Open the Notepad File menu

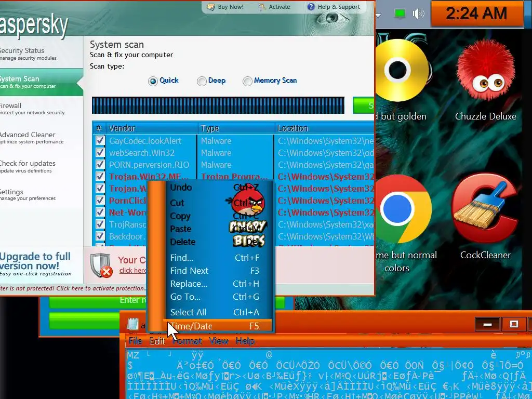[135, 341]
